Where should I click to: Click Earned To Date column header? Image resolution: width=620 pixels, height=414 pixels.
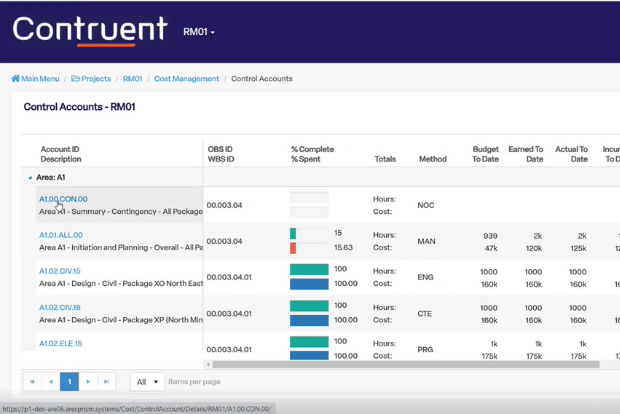(x=526, y=154)
